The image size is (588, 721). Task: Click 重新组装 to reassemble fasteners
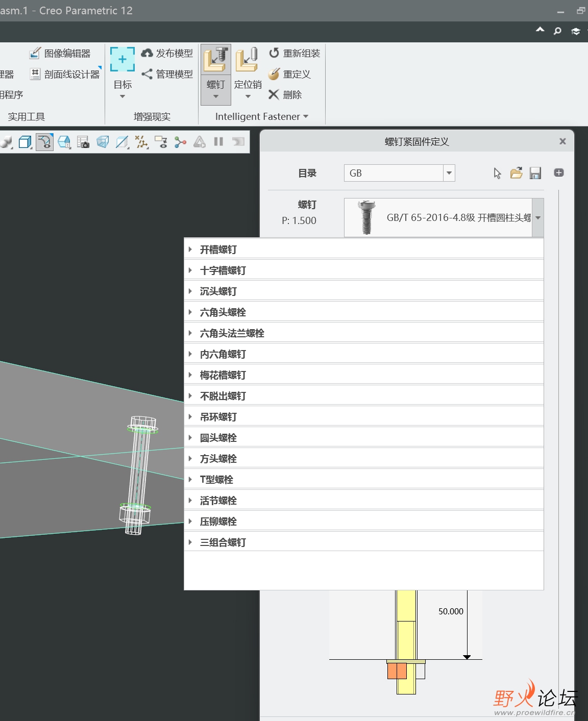(x=295, y=53)
